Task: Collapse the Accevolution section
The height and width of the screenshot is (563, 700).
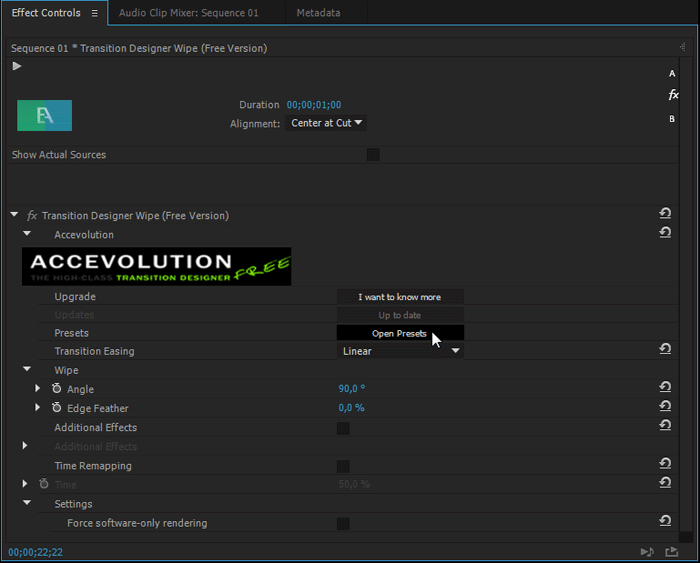Action: [27, 234]
